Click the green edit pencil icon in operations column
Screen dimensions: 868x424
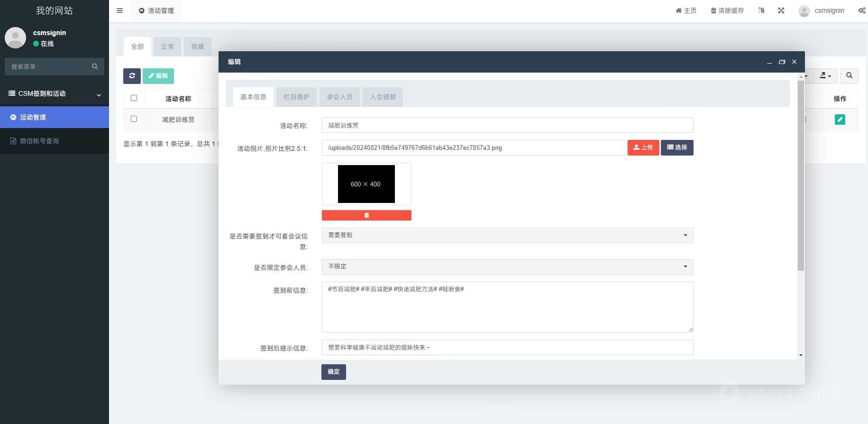tap(840, 120)
